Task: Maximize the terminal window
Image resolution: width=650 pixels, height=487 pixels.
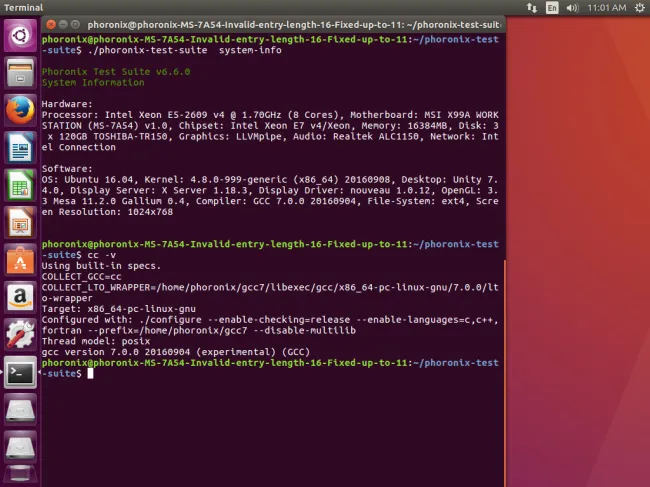Action: point(75,24)
